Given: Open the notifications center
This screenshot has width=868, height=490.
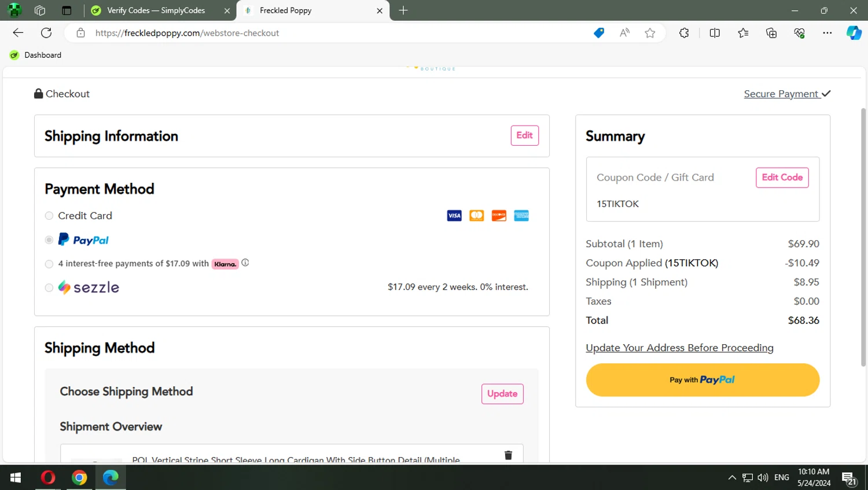Looking at the screenshot, I should [849, 478].
